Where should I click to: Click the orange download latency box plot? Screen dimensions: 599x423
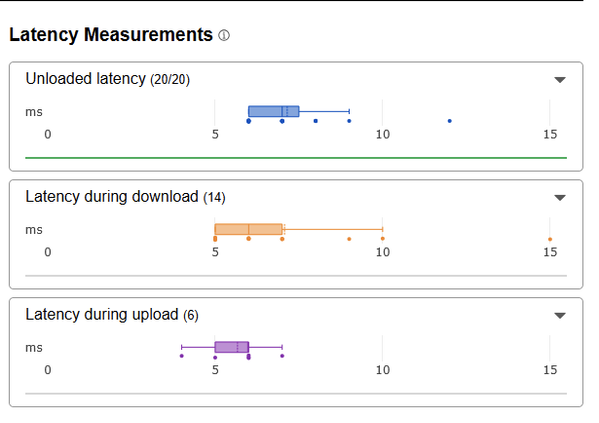tap(248, 229)
